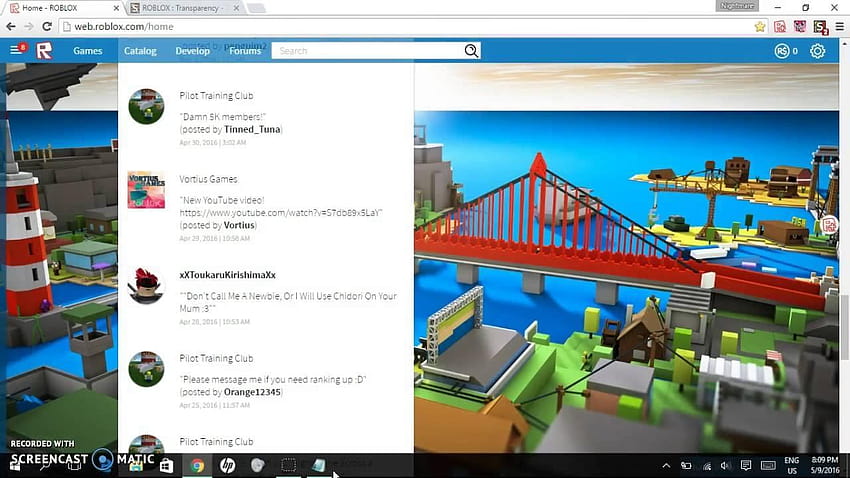Open the Orange12345 profile link

pos(252,392)
